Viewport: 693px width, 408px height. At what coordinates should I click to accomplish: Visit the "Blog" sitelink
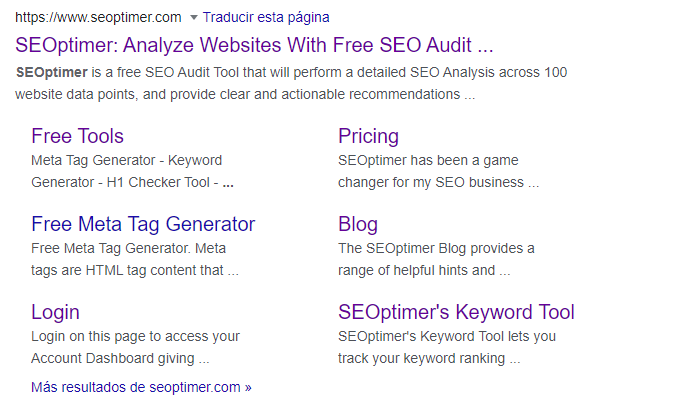pyautogui.click(x=358, y=224)
